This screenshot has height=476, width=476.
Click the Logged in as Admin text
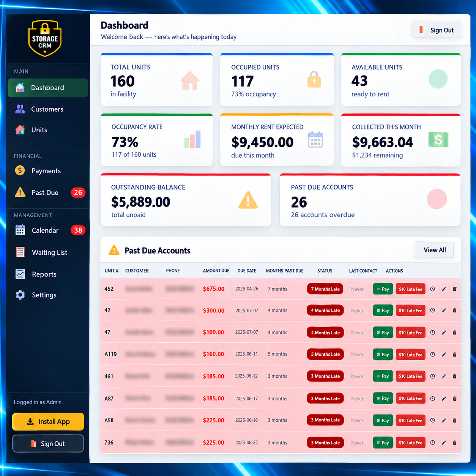(x=38, y=402)
